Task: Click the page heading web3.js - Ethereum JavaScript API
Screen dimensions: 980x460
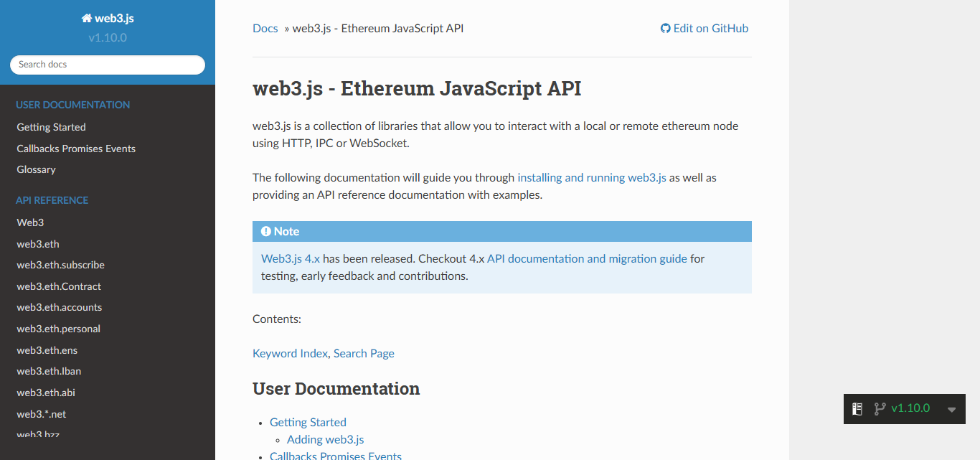Action: point(417,89)
